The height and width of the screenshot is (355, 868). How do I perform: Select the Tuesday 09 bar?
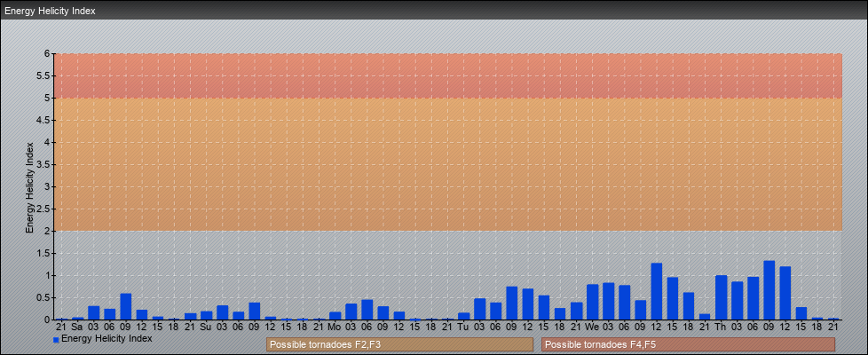coord(511,303)
